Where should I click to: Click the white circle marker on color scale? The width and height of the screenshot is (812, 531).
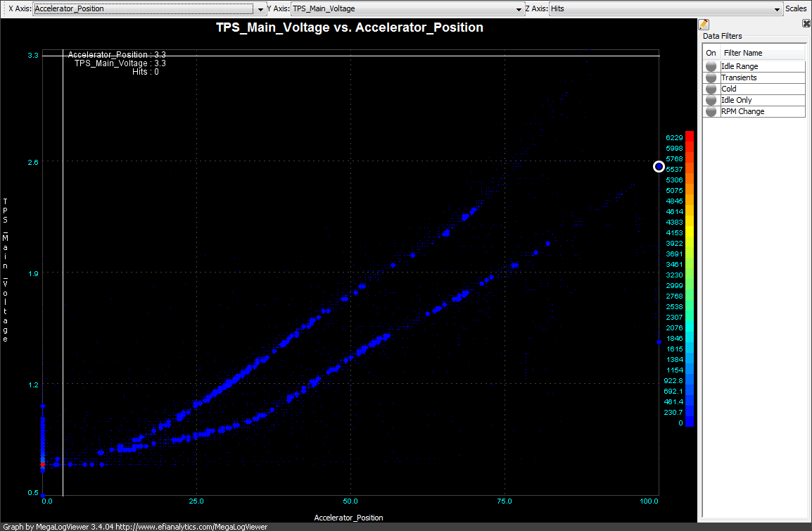(659, 166)
